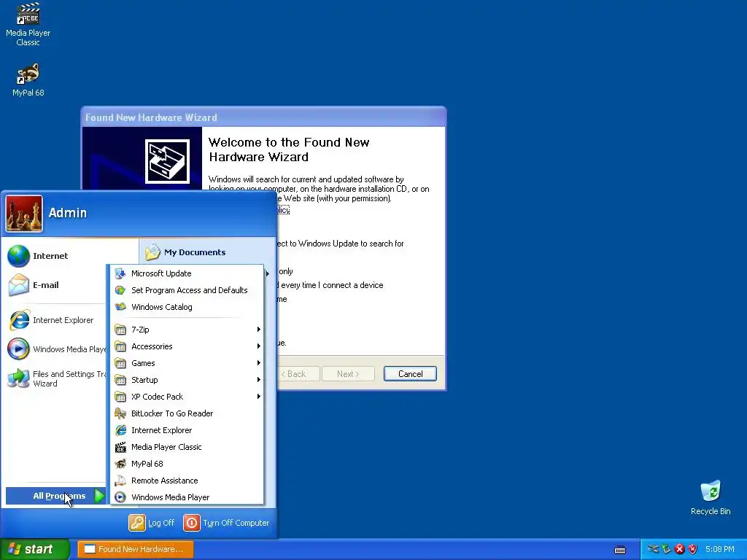Open the red shield Security Center tray icon
The height and width of the screenshot is (560, 747).
coord(693,549)
